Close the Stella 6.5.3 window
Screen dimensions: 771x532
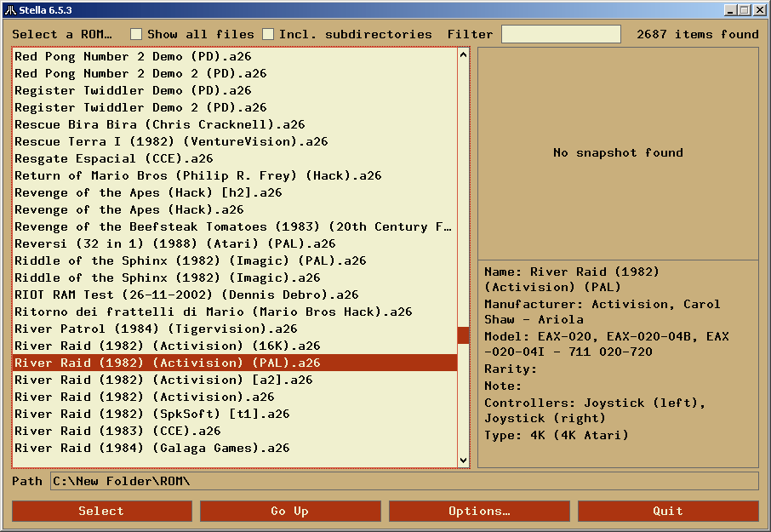(x=759, y=10)
